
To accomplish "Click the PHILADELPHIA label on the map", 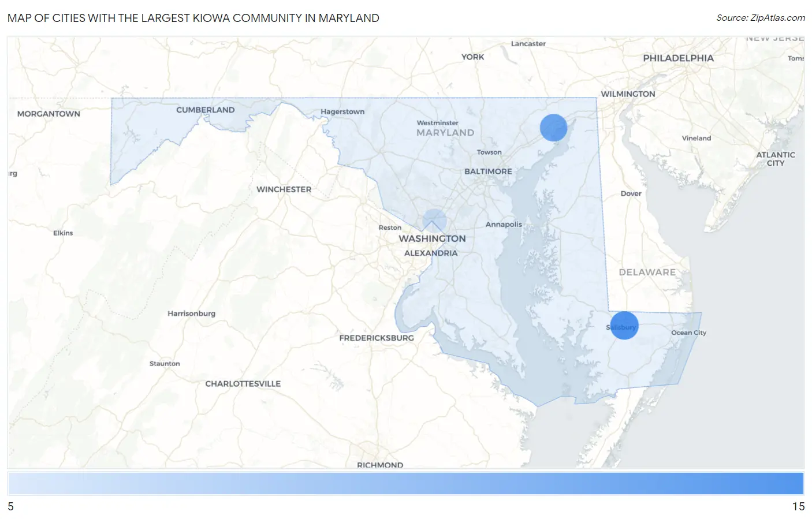I will [678, 58].
